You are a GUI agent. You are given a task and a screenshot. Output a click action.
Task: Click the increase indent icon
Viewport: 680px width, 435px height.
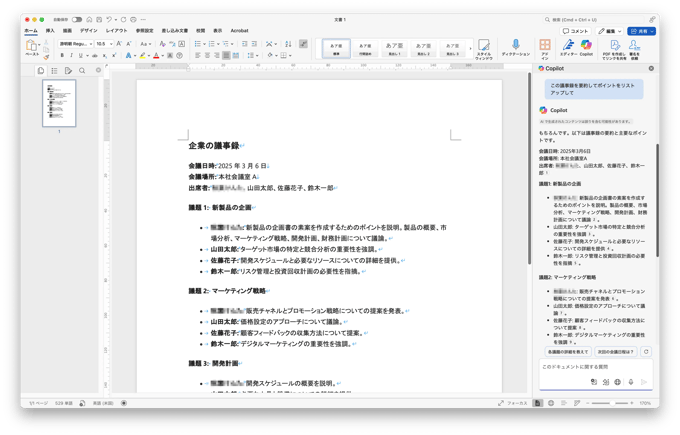[x=255, y=44]
